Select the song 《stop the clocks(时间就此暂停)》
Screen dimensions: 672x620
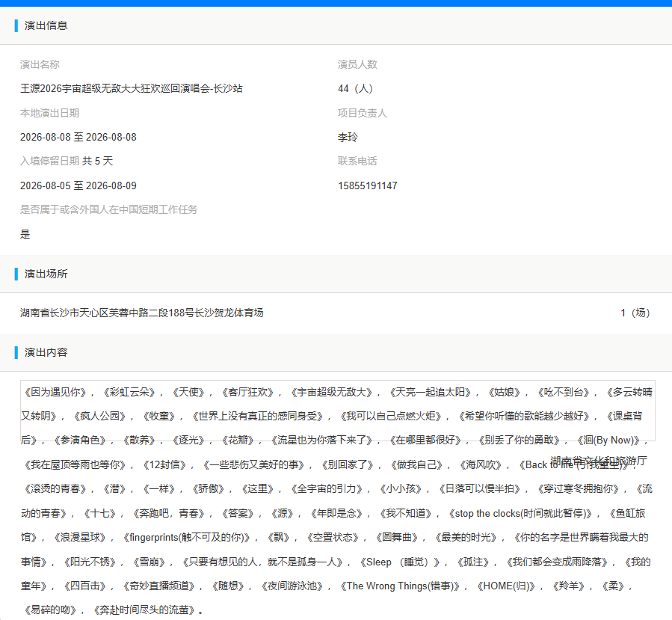click(521, 514)
